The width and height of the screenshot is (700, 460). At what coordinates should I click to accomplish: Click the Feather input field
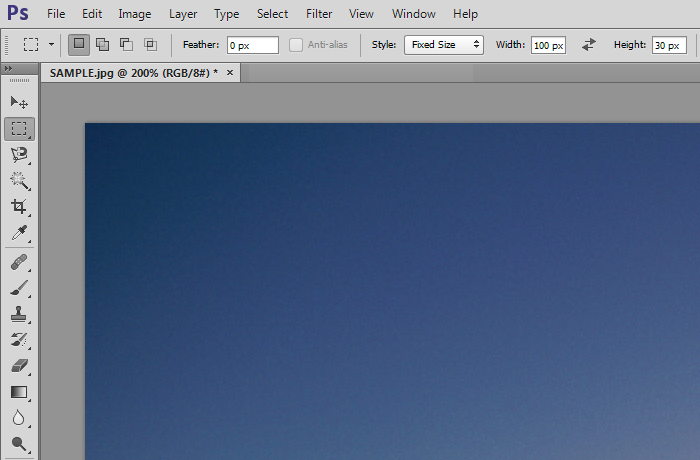coord(253,45)
